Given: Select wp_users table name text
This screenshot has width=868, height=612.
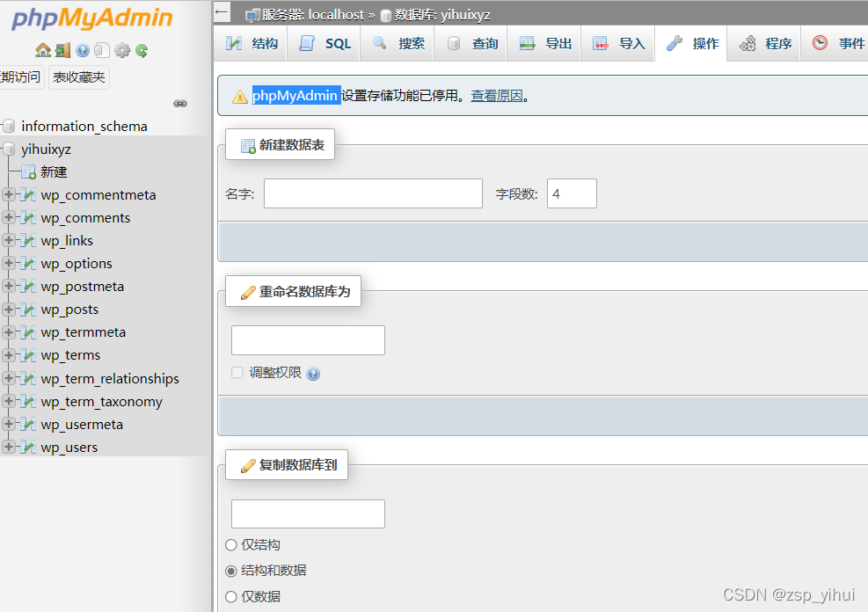Looking at the screenshot, I should [x=69, y=448].
